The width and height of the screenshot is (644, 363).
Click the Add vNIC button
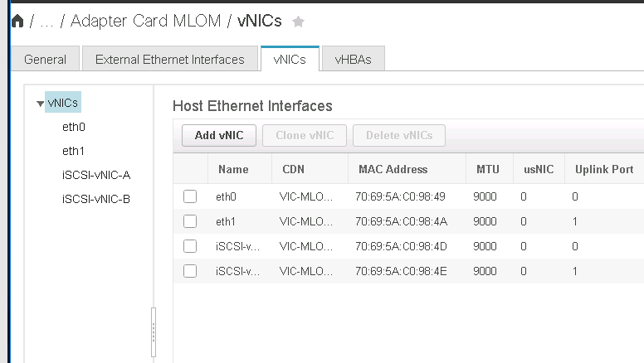tap(219, 135)
